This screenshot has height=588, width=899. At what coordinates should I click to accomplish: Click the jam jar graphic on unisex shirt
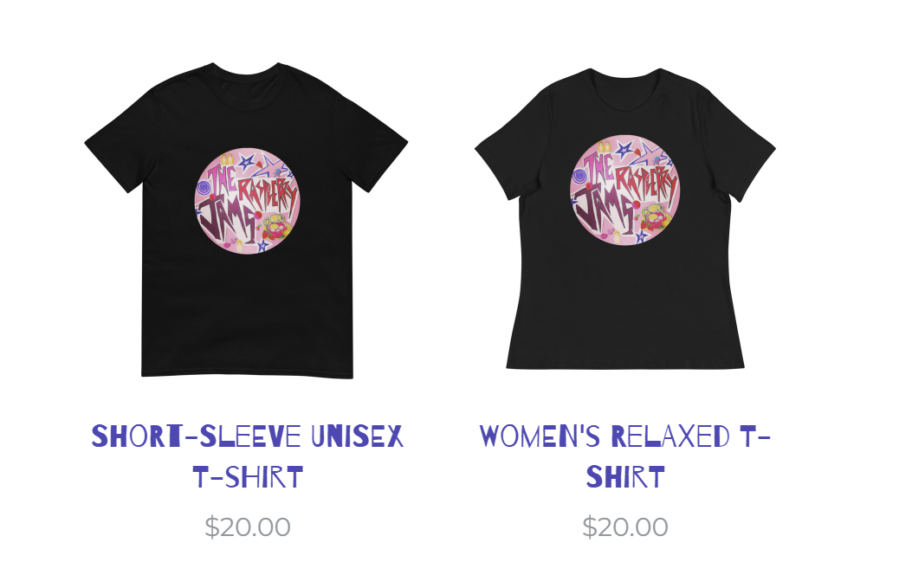(x=276, y=228)
